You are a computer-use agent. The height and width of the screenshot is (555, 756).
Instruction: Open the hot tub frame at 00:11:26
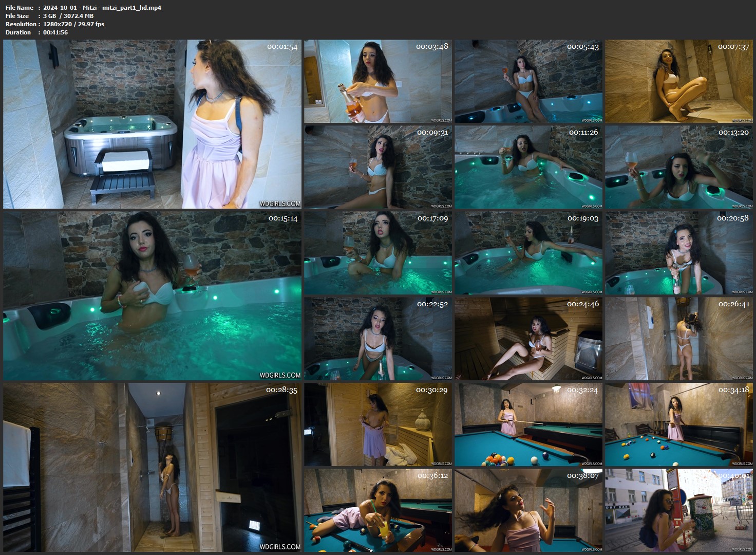[528, 167]
